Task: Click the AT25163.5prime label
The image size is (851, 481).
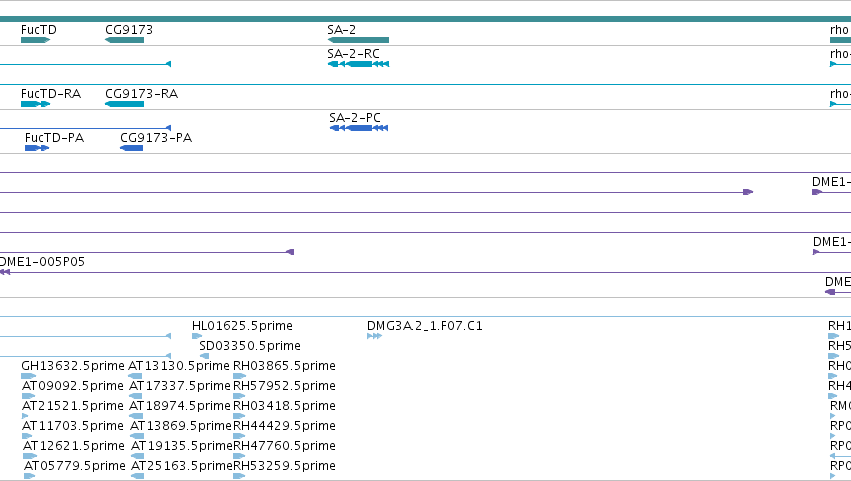Action: tap(182, 466)
